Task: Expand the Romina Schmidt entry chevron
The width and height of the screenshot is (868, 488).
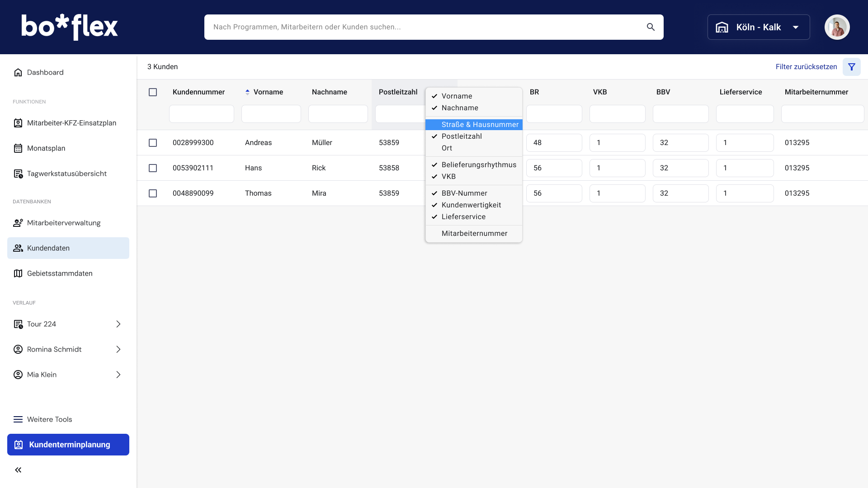Action: (118, 349)
